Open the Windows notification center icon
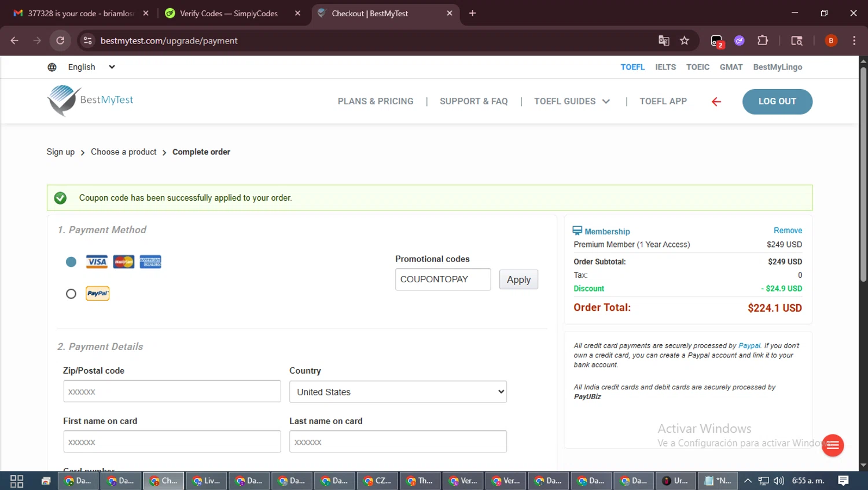Image resolution: width=868 pixels, height=490 pixels. 844,481
